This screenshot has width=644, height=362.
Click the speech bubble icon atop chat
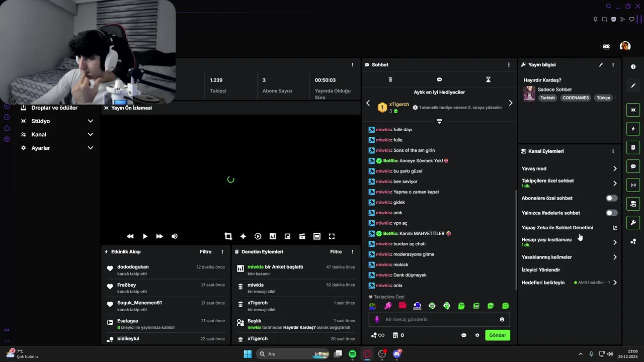pos(439,79)
